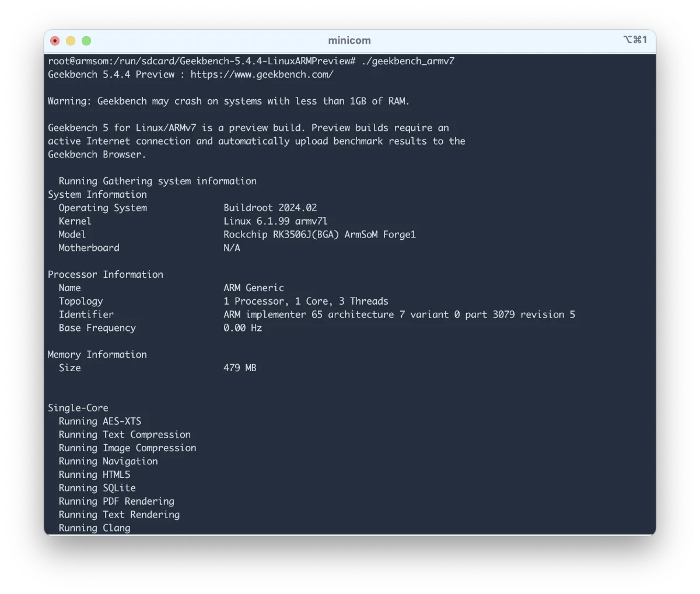The width and height of the screenshot is (700, 594).
Task: Click the 0.00 Hz value
Action: click(x=243, y=328)
